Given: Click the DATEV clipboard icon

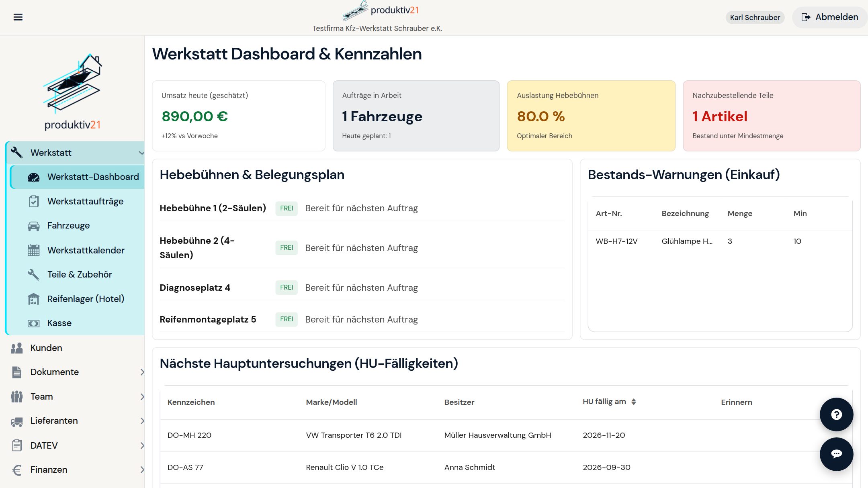Looking at the screenshot, I should click(x=16, y=445).
